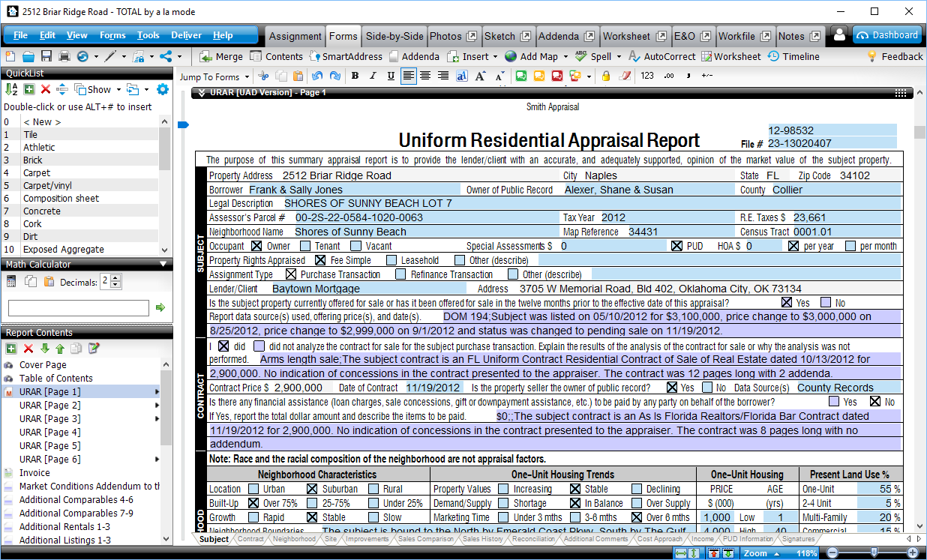Collapse the Math Calculator panel arrow
Screen dimensions: 927x560
click(x=163, y=264)
